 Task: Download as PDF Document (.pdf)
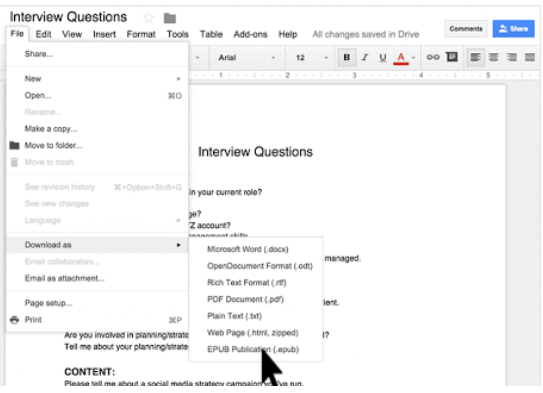256,299
